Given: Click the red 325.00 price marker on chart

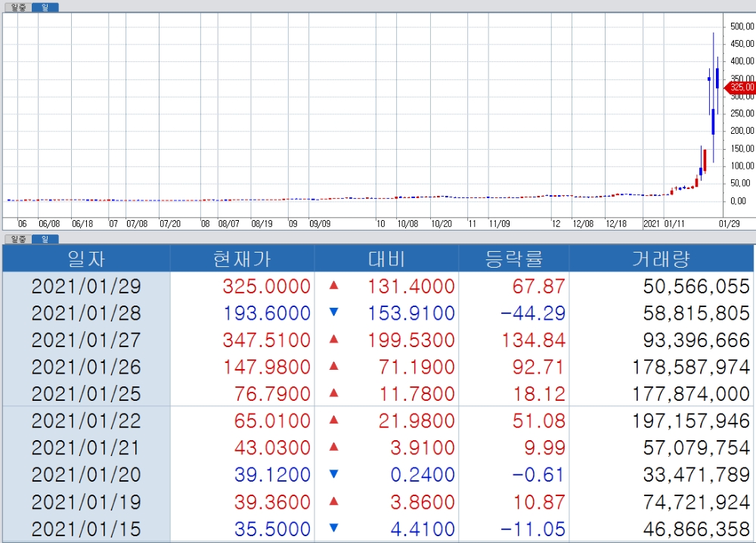Looking at the screenshot, I should point(741,87).
